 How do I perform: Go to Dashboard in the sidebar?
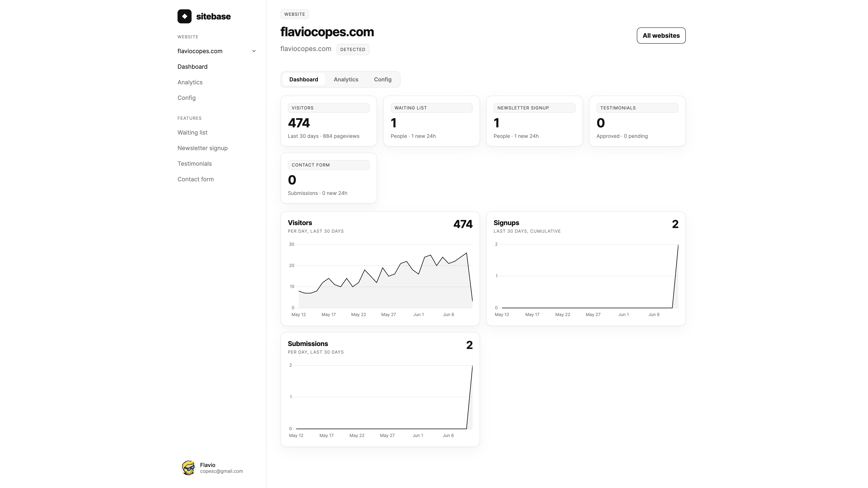point(192,67)
